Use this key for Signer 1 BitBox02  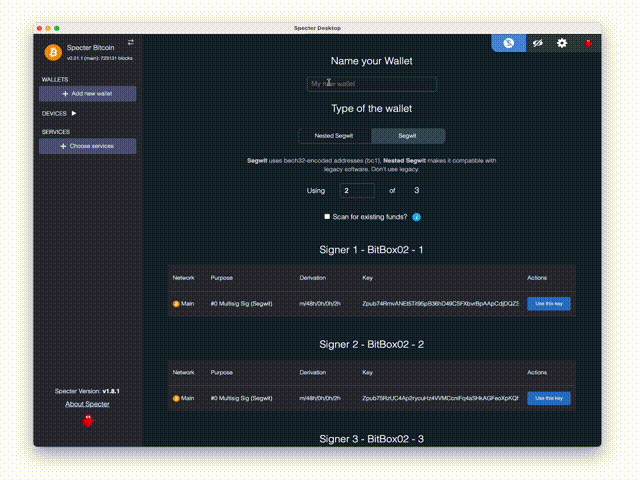pos(549,304)
